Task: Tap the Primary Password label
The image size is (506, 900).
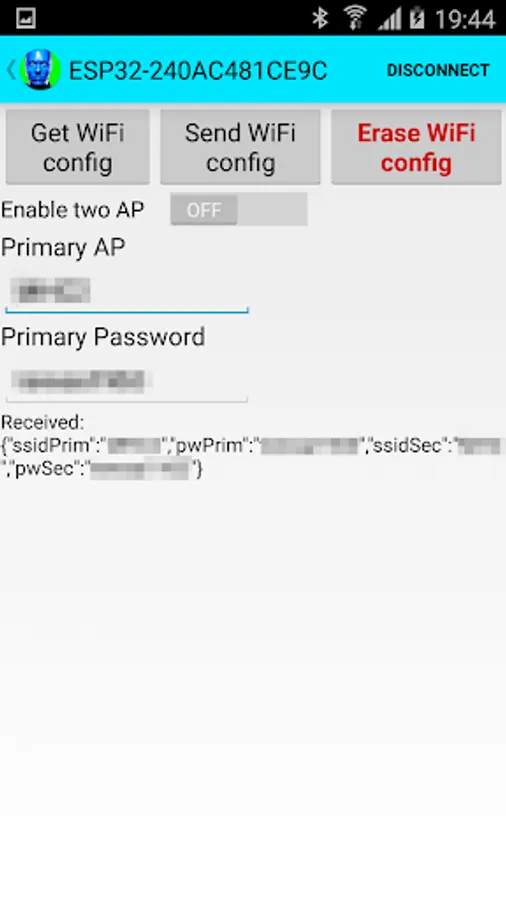Action: 103,337
